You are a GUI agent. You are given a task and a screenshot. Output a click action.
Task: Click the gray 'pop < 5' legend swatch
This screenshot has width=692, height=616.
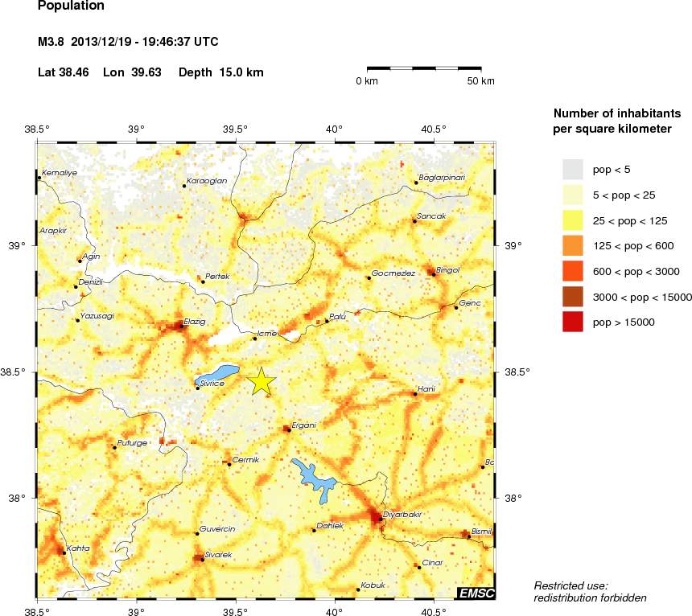click(572, 169)
